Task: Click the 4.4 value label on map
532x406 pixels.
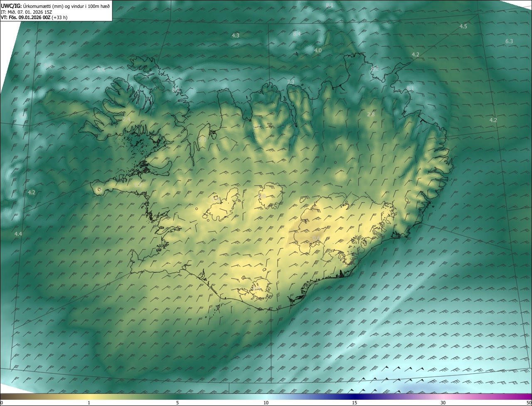Action: 18,234
